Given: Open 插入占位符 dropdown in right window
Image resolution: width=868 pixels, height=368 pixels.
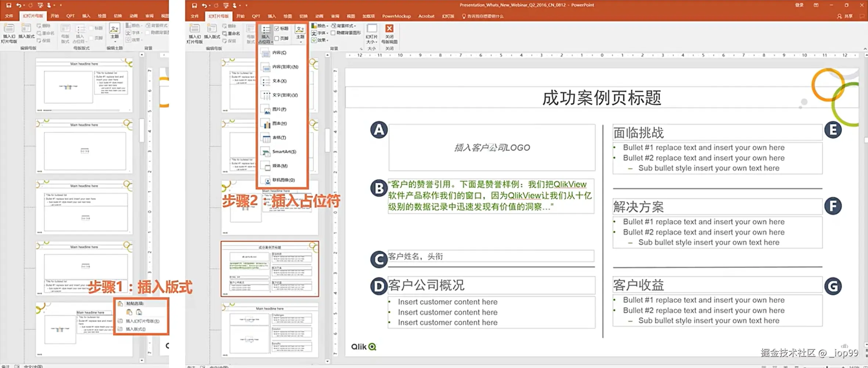Looking at the screenshot, I should coord(266,34).
